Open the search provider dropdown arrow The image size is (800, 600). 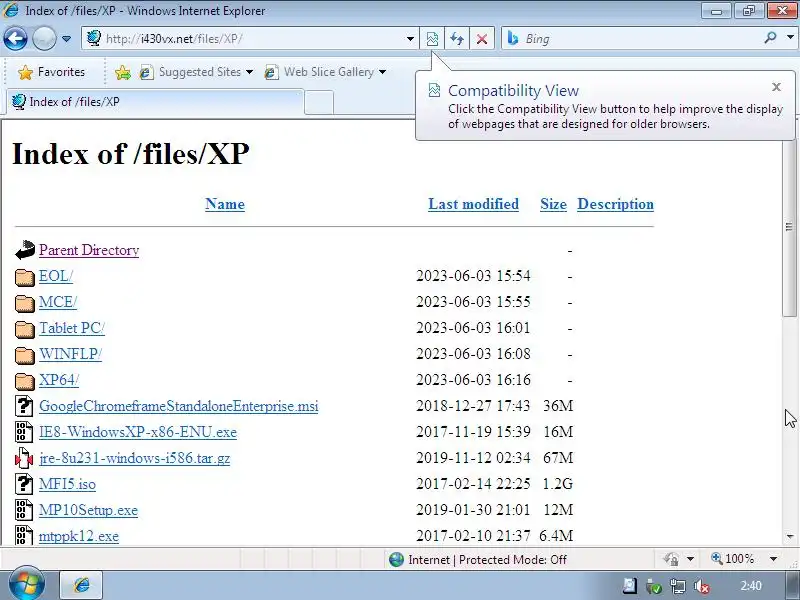(x=790, y=38)
